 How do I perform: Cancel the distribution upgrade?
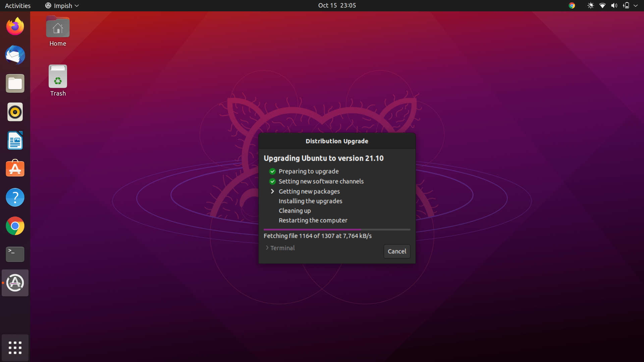click(397, 251)
